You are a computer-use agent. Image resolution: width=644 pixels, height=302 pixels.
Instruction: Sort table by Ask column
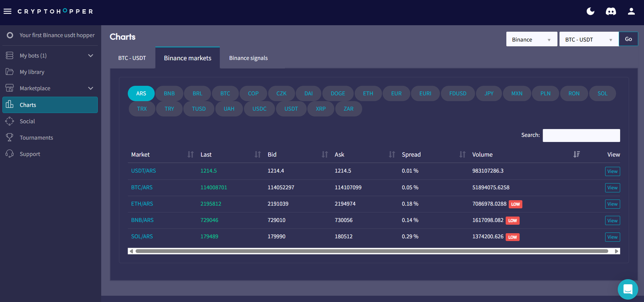point(392,154)
